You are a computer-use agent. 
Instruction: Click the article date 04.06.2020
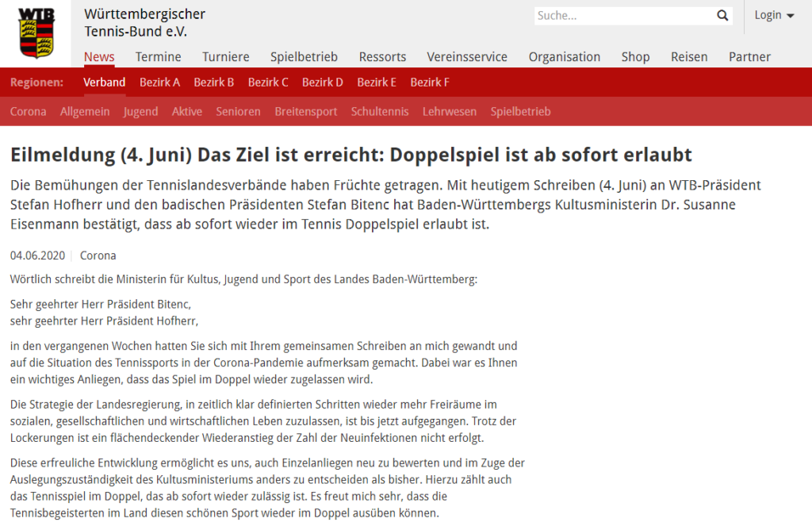coord(38,255)
